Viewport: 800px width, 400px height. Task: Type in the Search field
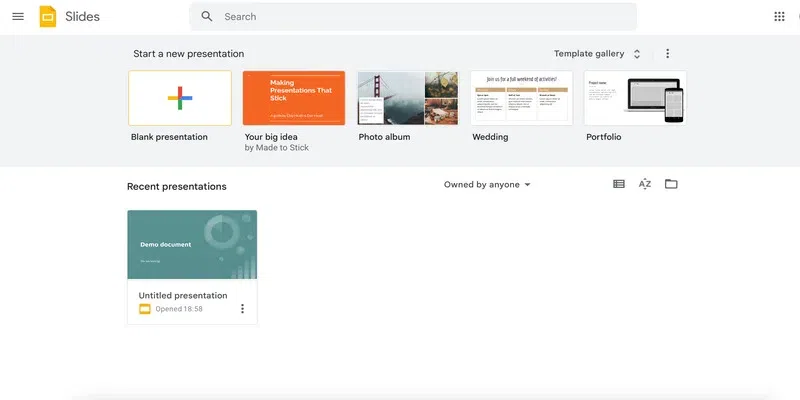[x=420, y=17]
